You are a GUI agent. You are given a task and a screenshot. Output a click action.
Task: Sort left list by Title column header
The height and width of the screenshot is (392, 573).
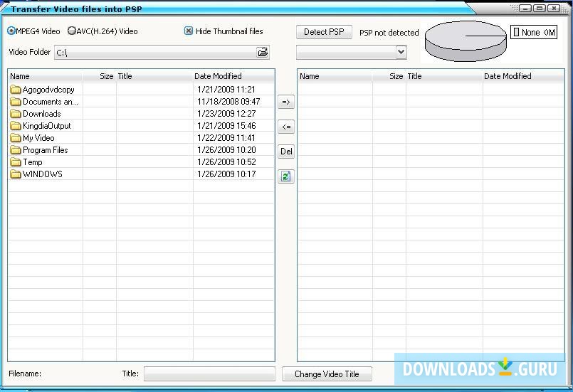coord(154,76)
